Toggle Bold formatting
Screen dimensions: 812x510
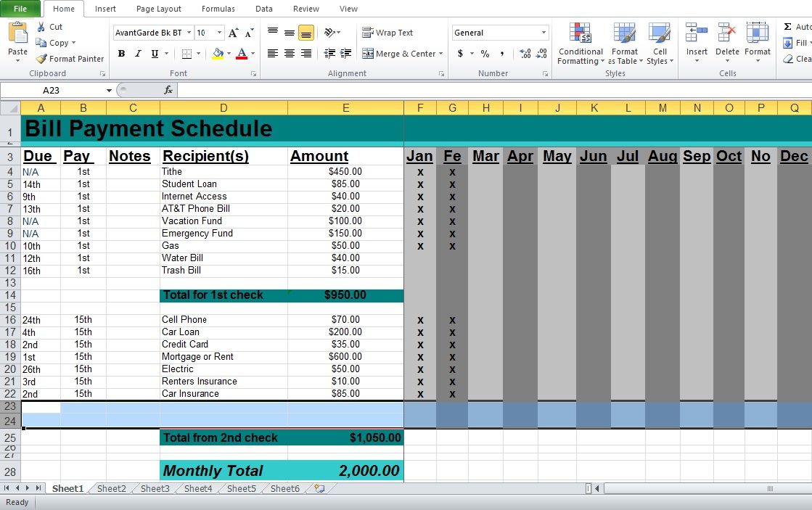pos(121,54)
